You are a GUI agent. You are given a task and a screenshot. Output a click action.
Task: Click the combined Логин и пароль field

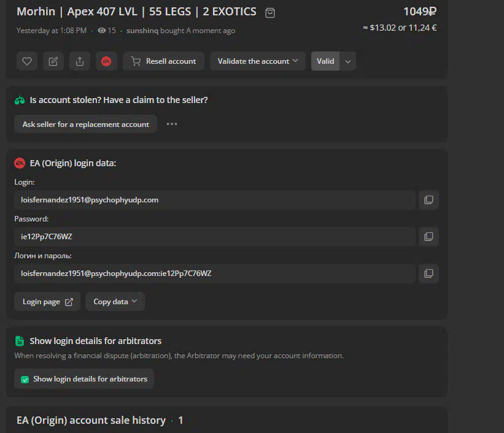point(215,274)
